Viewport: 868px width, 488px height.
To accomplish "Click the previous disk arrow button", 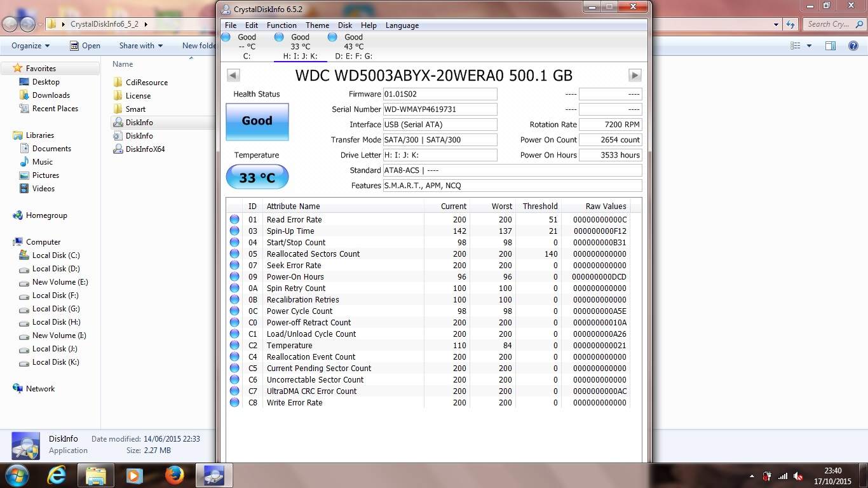I will pyautogui.click(x=233, y=75).
